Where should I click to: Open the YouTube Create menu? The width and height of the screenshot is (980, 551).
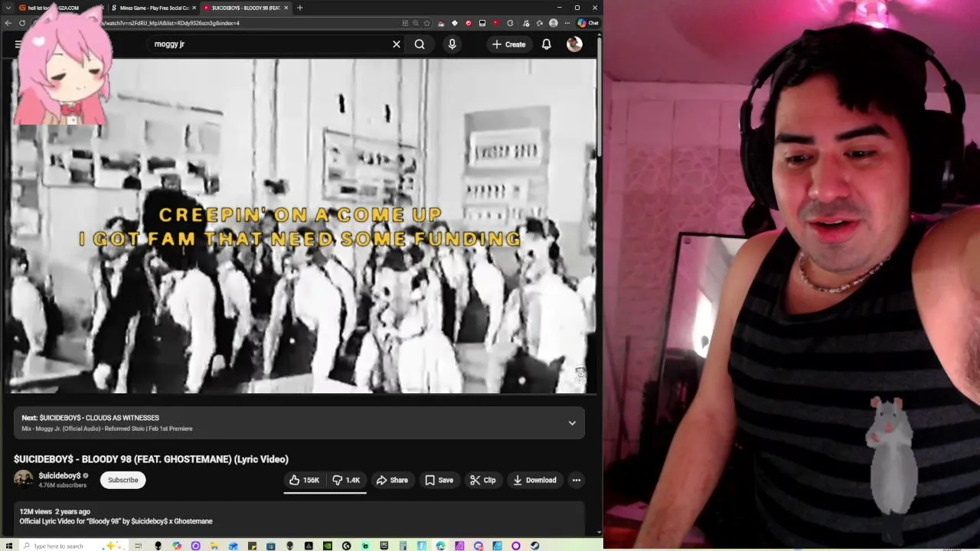509,44
